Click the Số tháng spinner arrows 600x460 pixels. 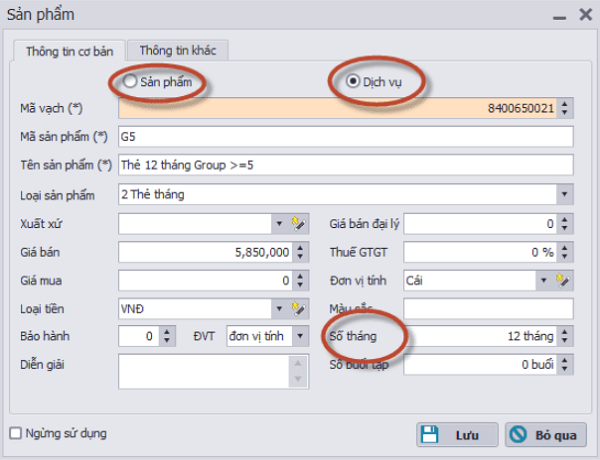pos(565,336)
